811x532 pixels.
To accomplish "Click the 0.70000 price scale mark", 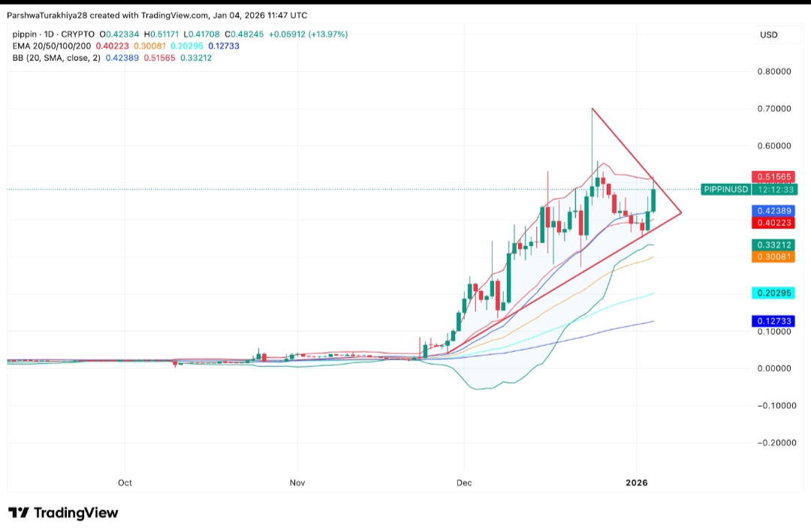I will (x=773, y=109).
